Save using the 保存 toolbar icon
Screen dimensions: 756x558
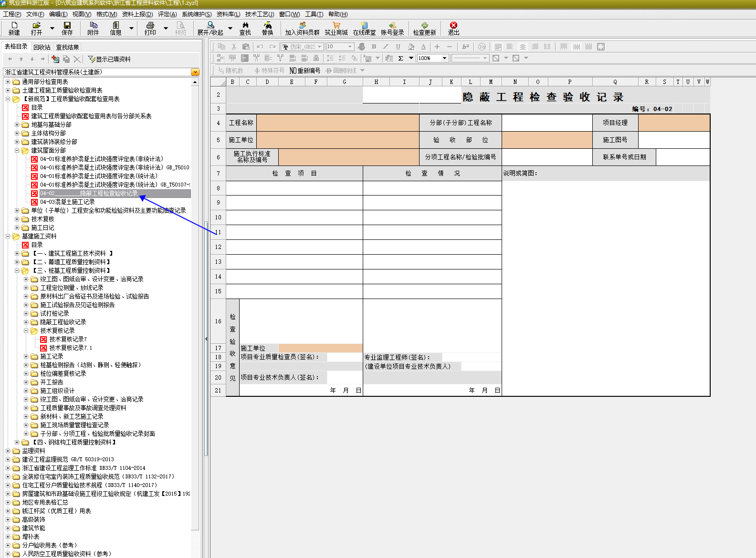(67, 28)
